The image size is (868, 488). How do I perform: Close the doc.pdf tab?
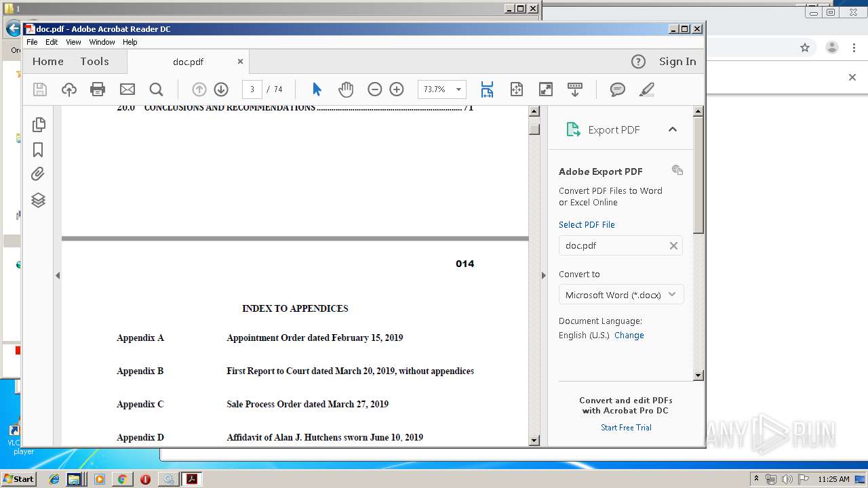[240, 62]
